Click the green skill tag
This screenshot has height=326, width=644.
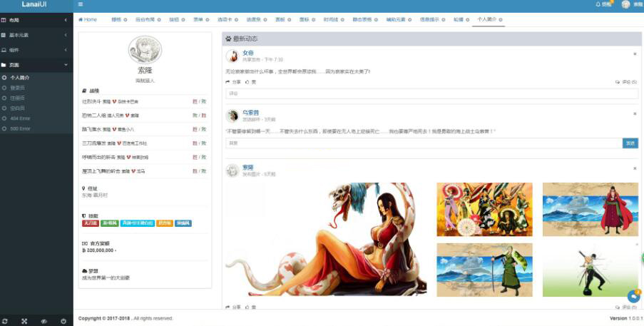[110, 223]
